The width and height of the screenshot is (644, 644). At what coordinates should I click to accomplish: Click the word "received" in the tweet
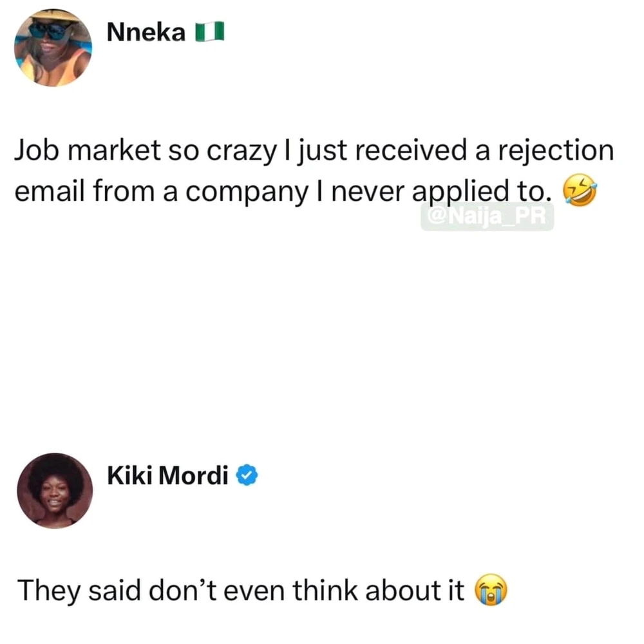[411, 150]
